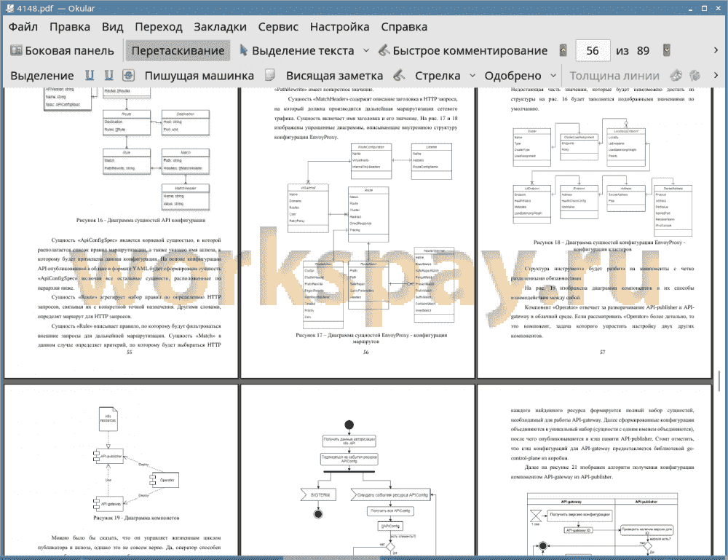
Task: Select the Стрелка arrow annotation tool
Action: (x=438, y=76)
